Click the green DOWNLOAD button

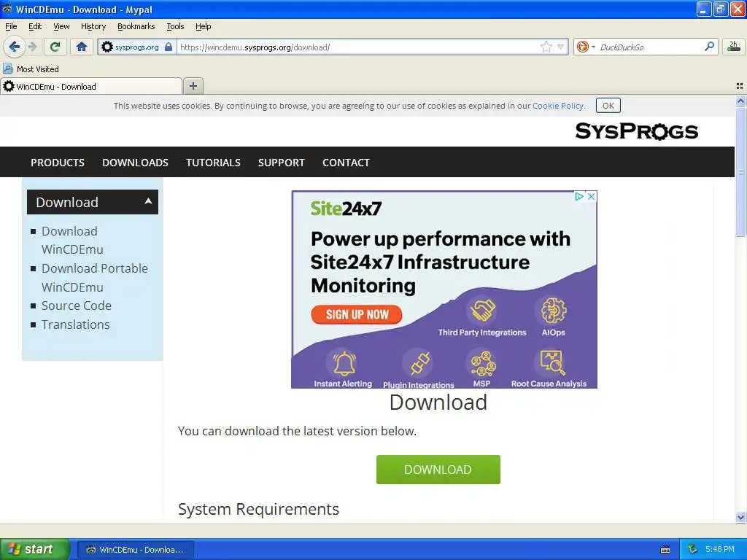[438, 470]
